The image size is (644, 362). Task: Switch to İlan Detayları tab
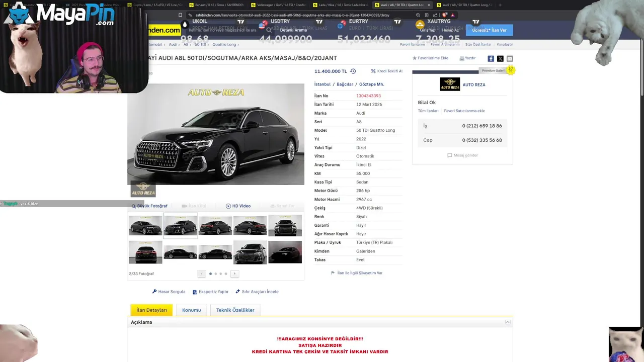pyautogui.click(x=151, y=310)
